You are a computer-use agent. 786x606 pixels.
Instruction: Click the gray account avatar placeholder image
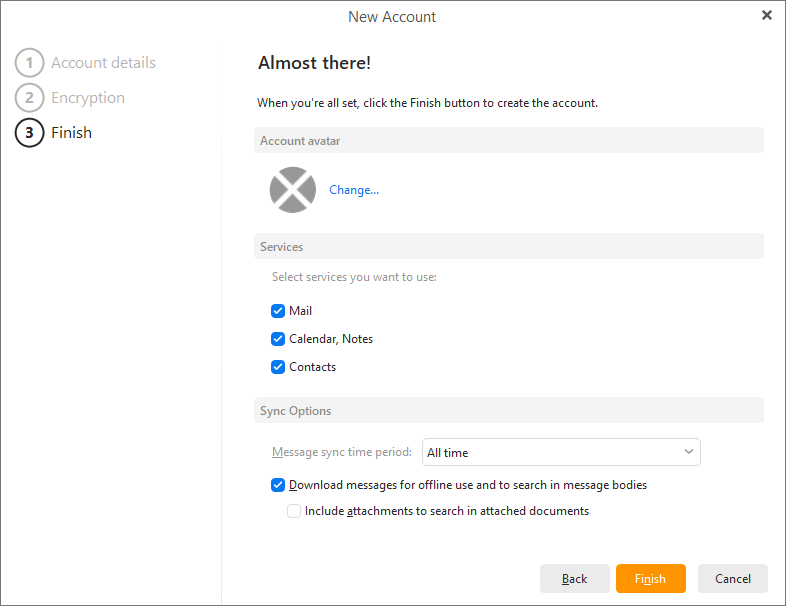point(292,190)
